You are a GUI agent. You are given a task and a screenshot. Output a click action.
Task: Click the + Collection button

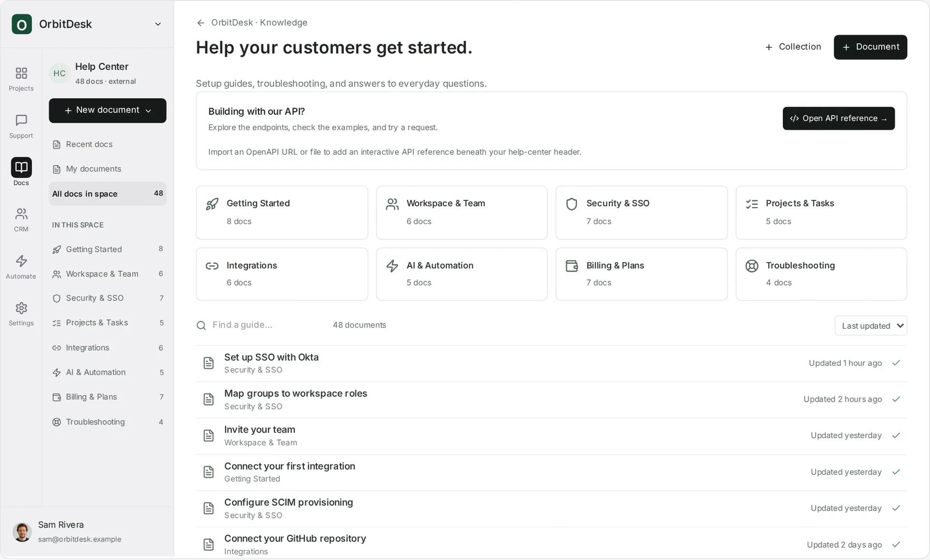pos(793,47)
